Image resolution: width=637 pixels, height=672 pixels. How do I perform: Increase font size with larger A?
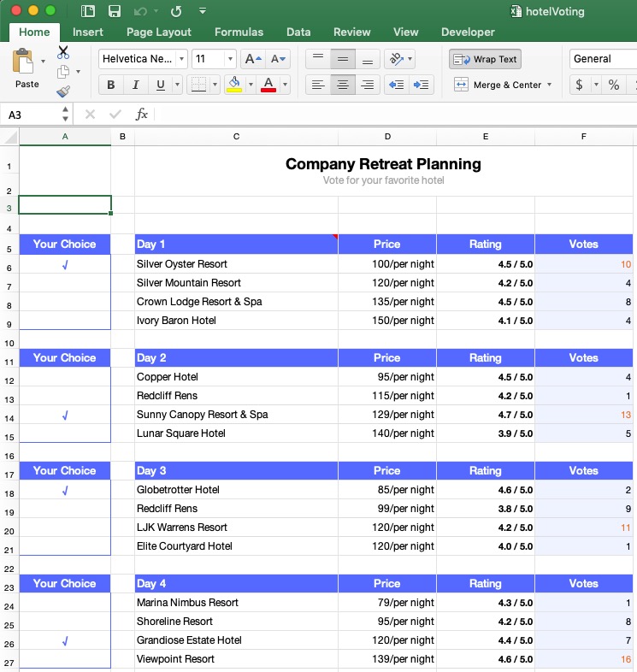pos(252,59)
